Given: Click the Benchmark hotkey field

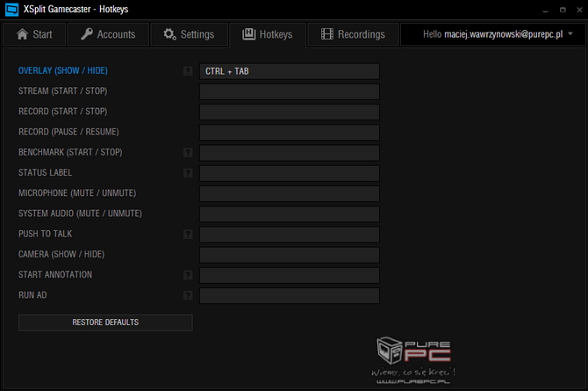Looking at the screenshot, I should pos(289,153).
